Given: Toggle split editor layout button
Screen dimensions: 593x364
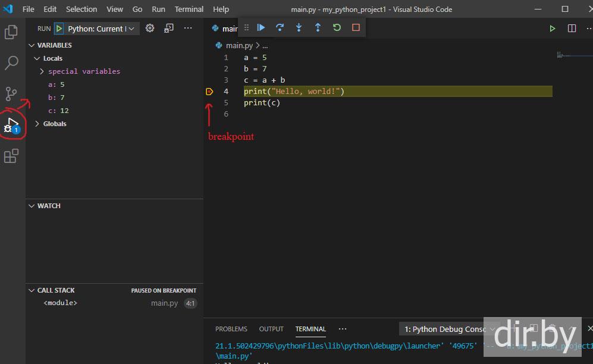Looking at the screenshot, I should (x=572, y=28).
